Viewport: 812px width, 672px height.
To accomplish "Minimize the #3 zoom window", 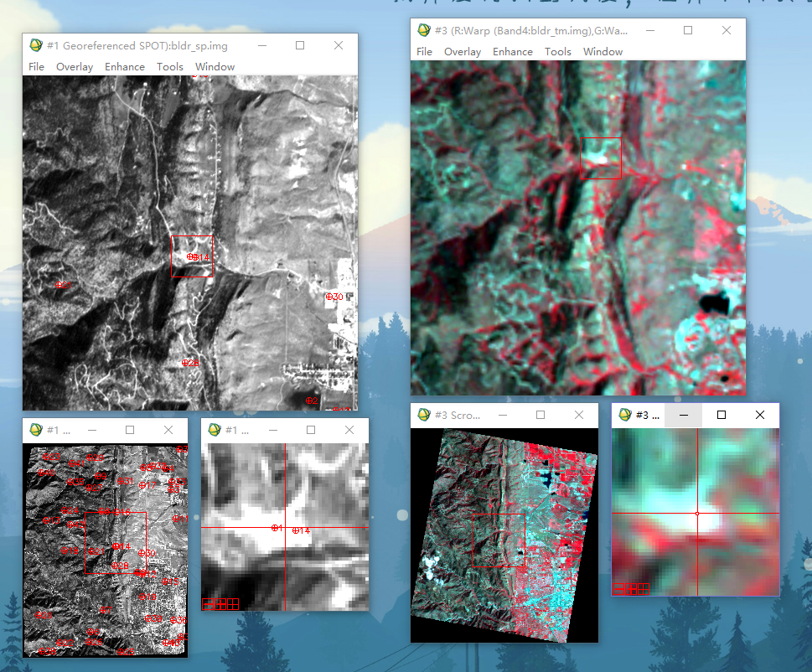I will (x=684, y=416).
